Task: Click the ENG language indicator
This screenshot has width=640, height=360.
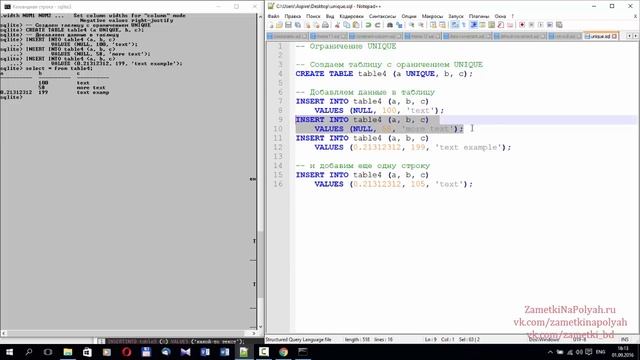Action: (x=600, y=352)
